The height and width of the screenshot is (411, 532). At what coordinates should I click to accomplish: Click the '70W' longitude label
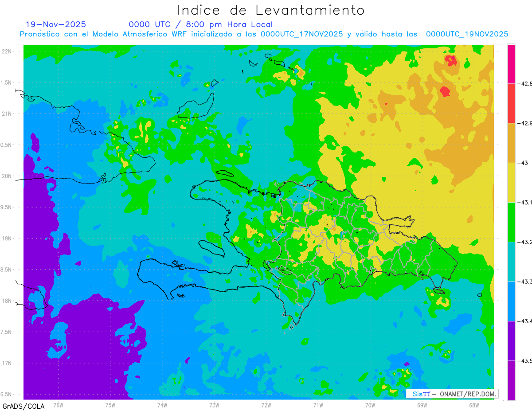pyautogui.click(x=370, y=405)
